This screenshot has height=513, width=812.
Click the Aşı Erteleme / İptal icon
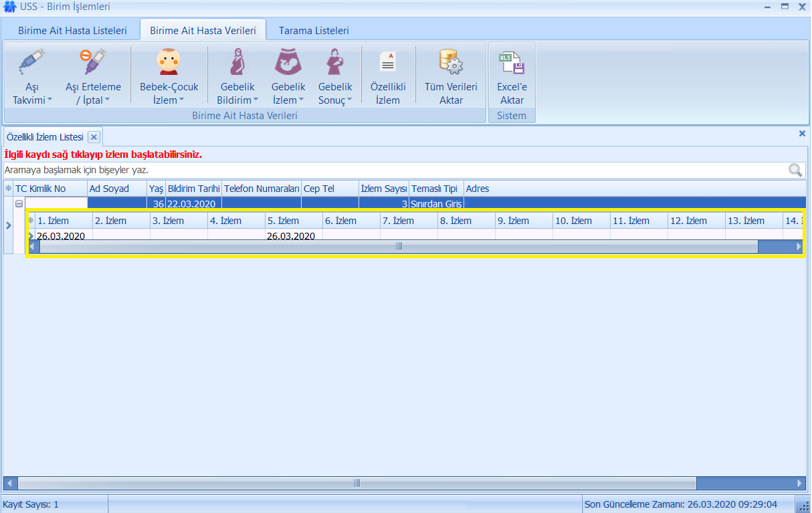(93, 62)
